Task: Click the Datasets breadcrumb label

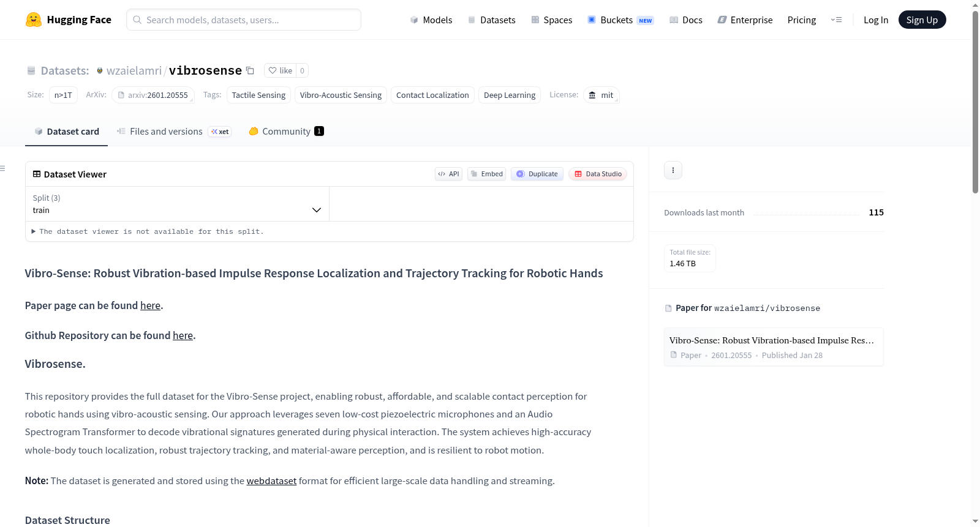Action: [x=65, y=70]
